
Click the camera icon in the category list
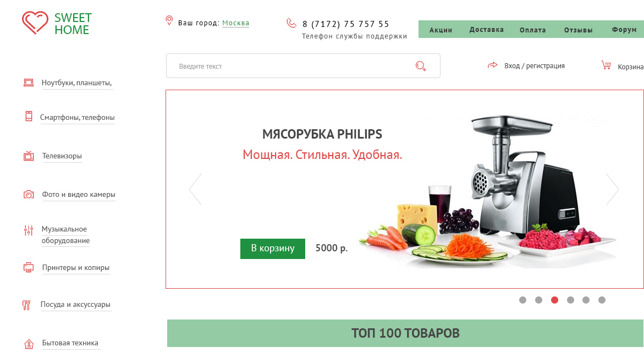[x=29, y=195]
